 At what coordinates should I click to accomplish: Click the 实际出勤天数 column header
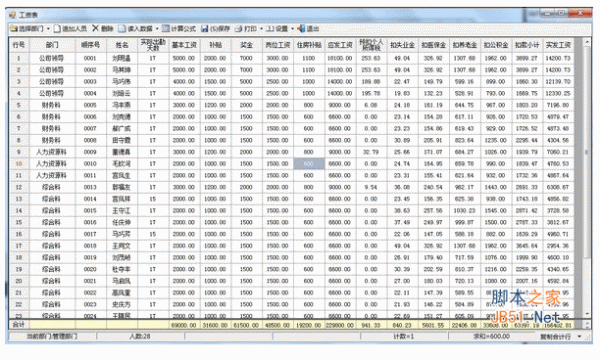coord(153,45)
